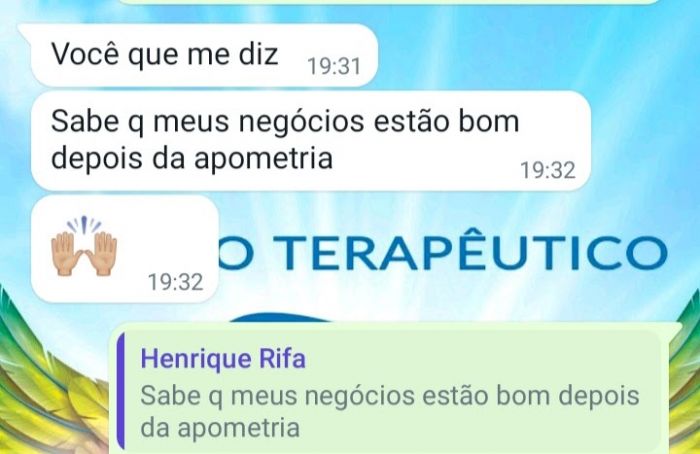Image resolution: width=700 pixels, height=454 pixels.
Task: Select the emoji message bubble's white area
Action: [x=125, y=249]
